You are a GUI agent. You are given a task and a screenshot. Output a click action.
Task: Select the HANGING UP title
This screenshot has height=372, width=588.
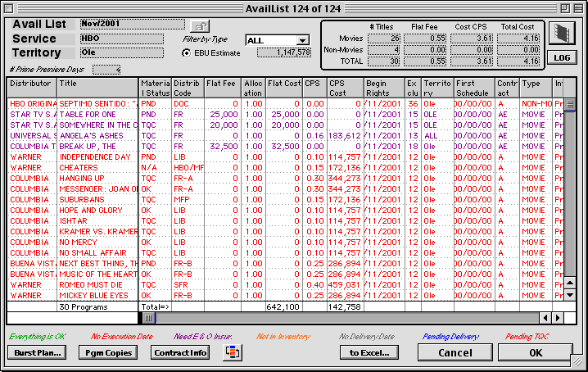tap(82, 178)
